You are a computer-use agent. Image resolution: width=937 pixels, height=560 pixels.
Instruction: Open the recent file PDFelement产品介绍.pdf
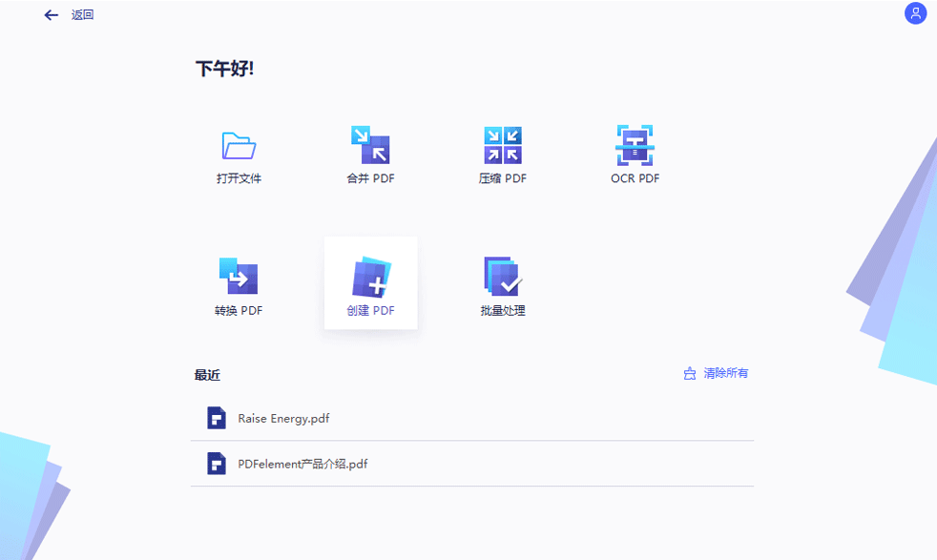[x=302, y=465]
